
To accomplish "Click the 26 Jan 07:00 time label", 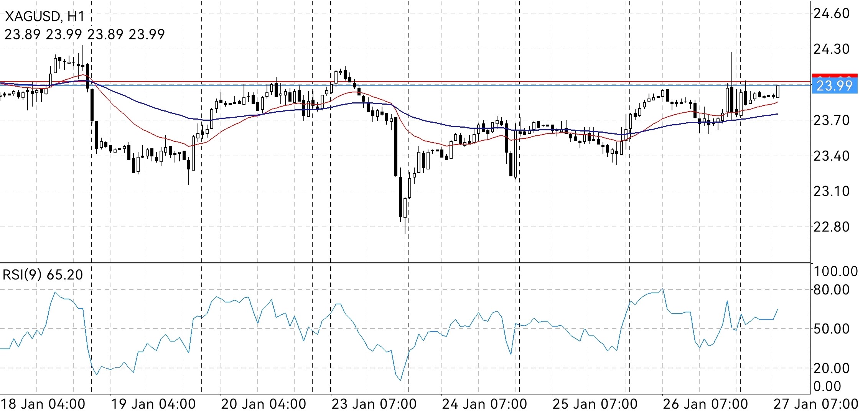I will pyautogui.click(x=706, y=404).
